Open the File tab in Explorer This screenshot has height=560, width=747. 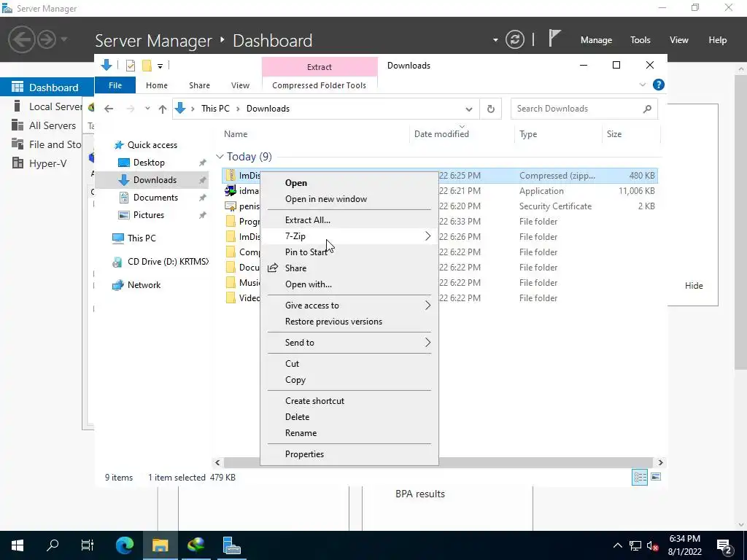point(115,85)
